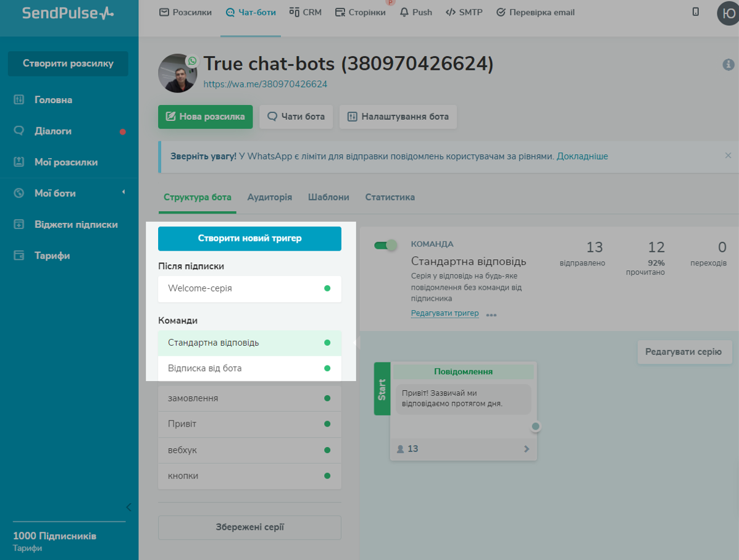The image size is (739, 560).
Task: Click the 0 переходів statistic
Action: [708, 254]
